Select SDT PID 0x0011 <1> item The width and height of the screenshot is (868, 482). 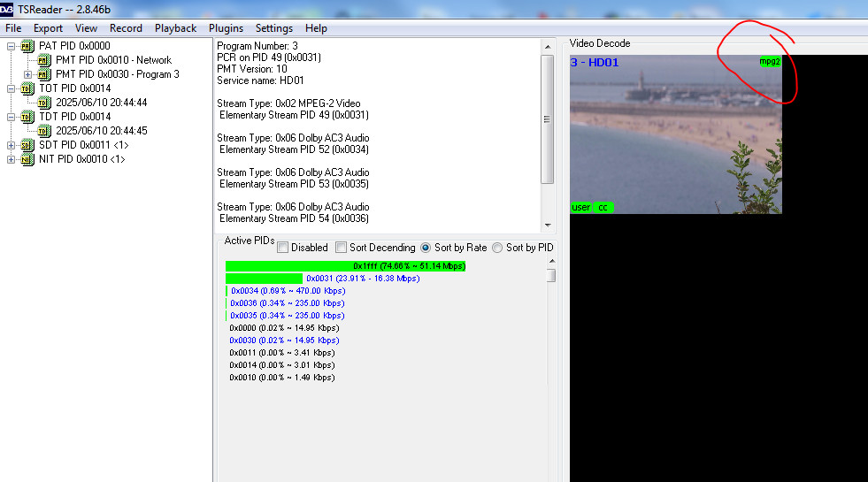pos(83,145)
